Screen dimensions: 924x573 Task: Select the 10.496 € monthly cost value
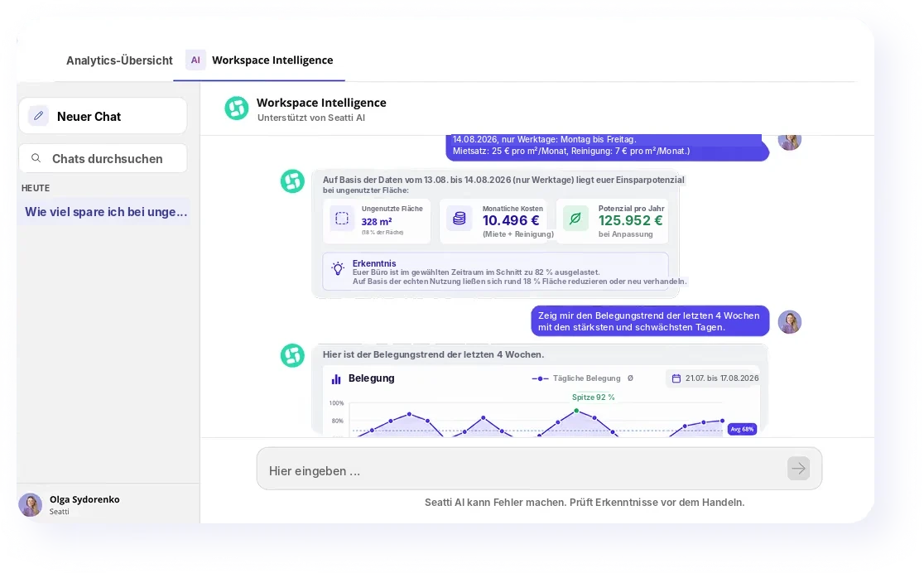tap(511, 220)
